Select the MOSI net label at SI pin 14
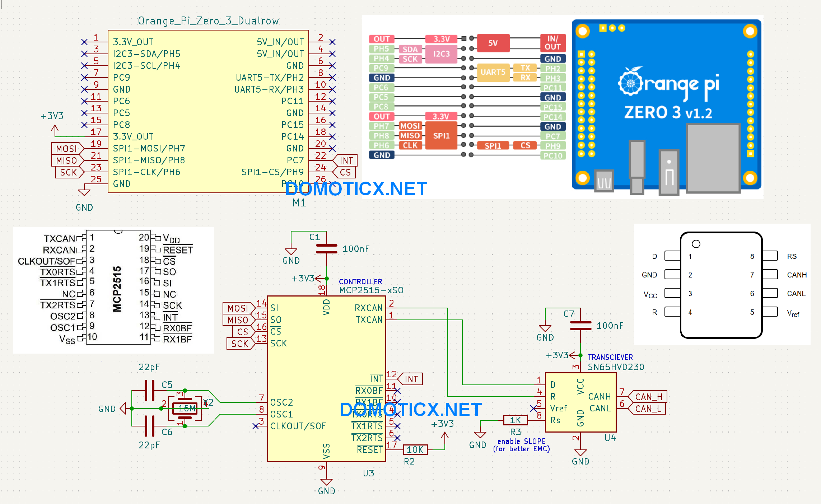 (239, 308)
